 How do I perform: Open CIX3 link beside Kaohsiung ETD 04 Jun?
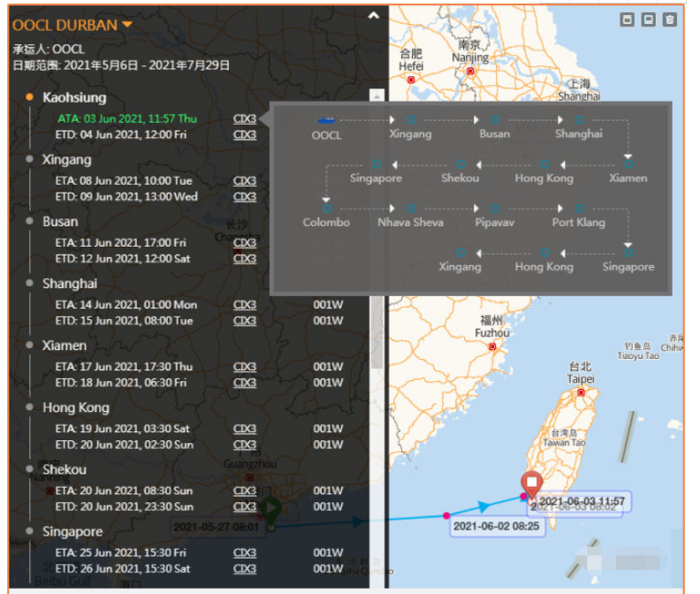click(245, 135)
